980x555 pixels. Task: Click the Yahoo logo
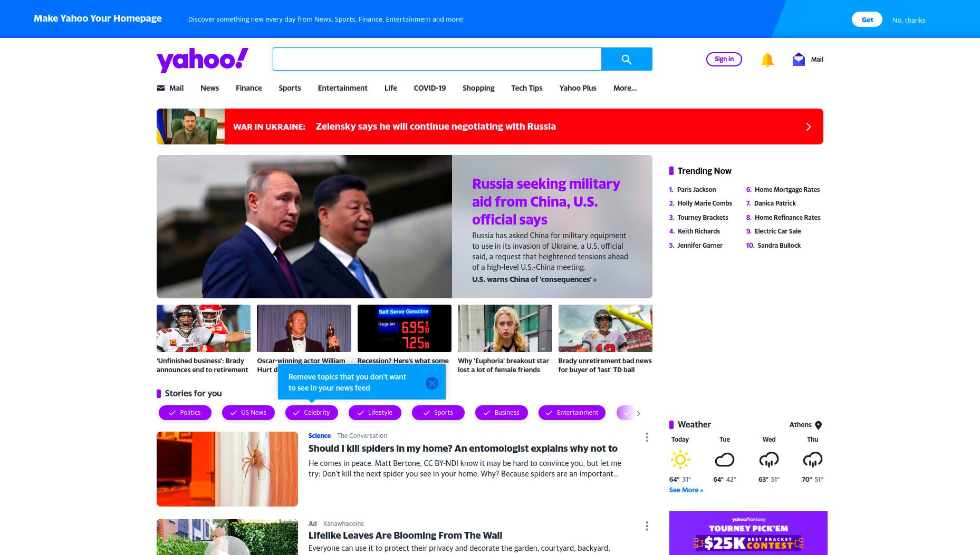tap(203, 60)
